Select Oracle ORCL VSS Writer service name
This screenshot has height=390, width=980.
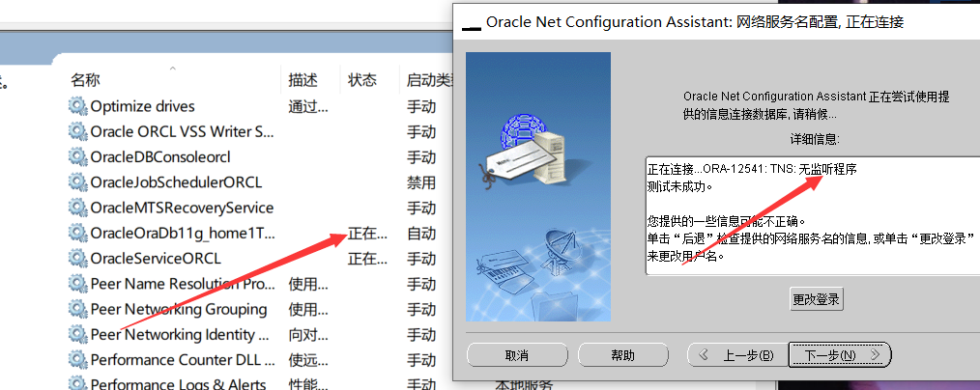[x=181, y=131]
